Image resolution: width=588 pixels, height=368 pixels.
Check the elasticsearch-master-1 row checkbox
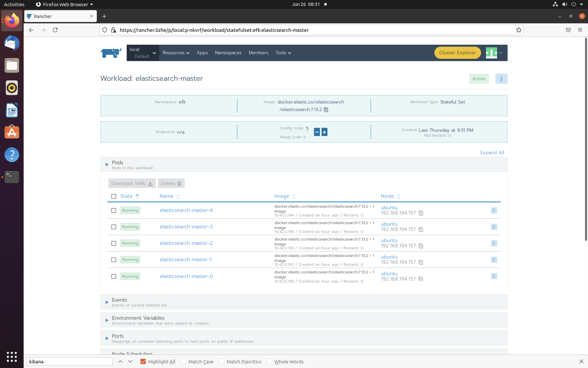[114, 260]
